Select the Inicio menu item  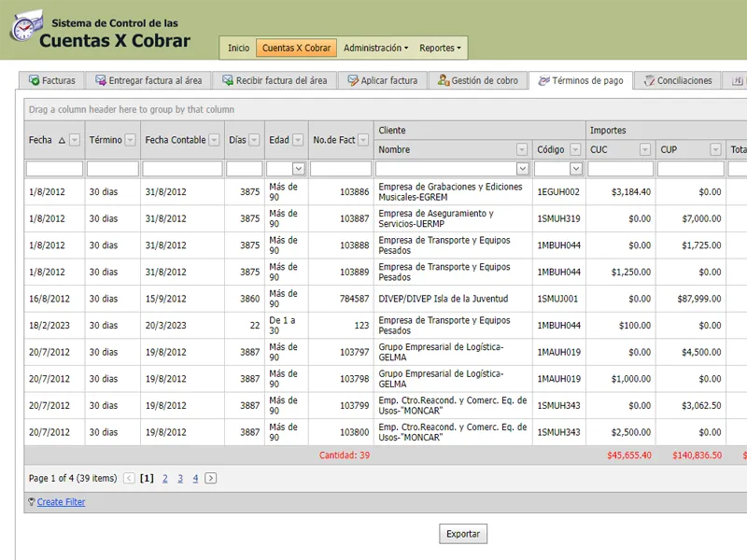click(x=238, y=48)
